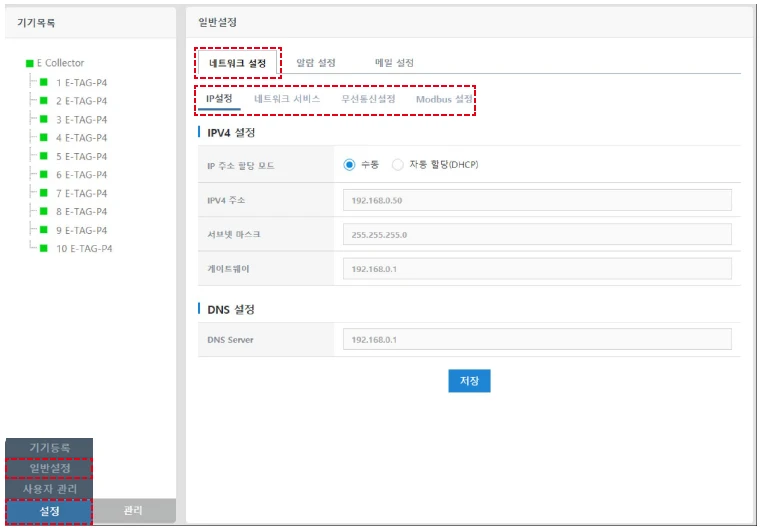
Task: Click the 관리 bottom button
Action: [x=133, y=511]
